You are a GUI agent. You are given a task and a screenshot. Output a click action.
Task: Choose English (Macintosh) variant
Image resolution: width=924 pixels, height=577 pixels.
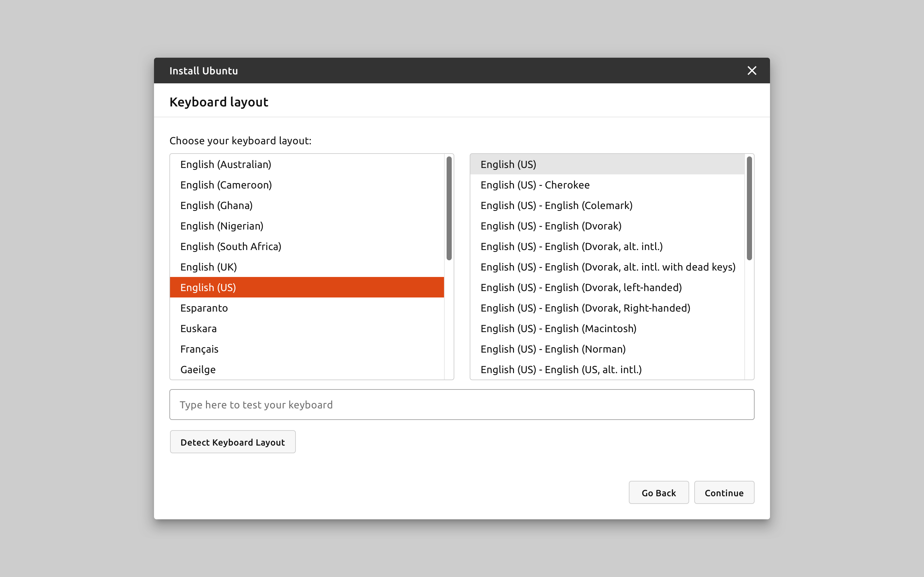(x=558, y=329)
